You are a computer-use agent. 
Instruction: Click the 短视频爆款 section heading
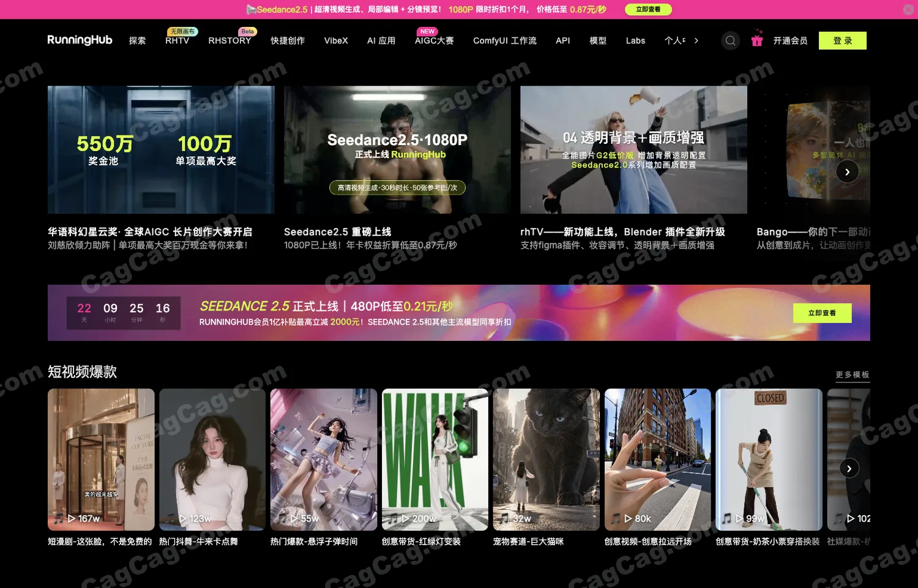click(x=82, y=372)
